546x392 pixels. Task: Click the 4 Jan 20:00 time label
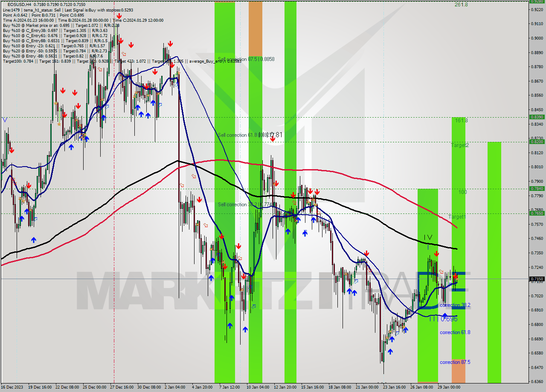coord(202,387)
